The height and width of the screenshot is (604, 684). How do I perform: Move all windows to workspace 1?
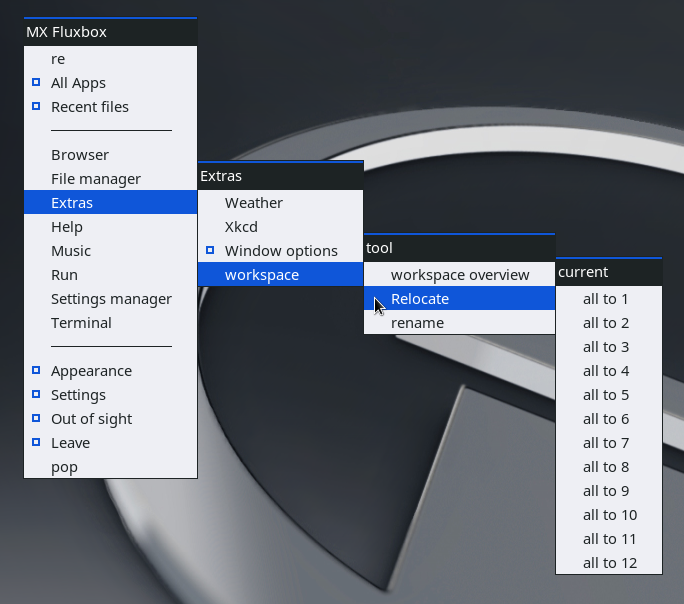point(609,298)
